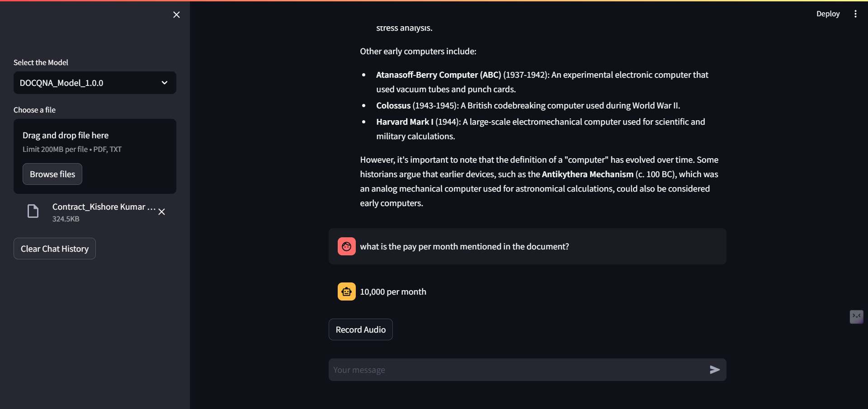Image resolution: width=868 pixels, height=409 pixels.
Task: Click the Deploy menu item
Action: (x=828, y=14)
